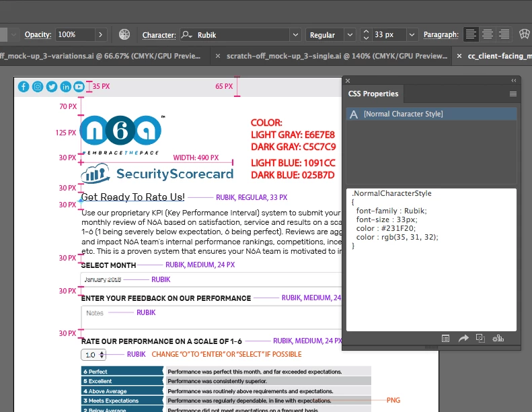Click the January 2018 month field
Screen dimensions: 532x412
211,279
